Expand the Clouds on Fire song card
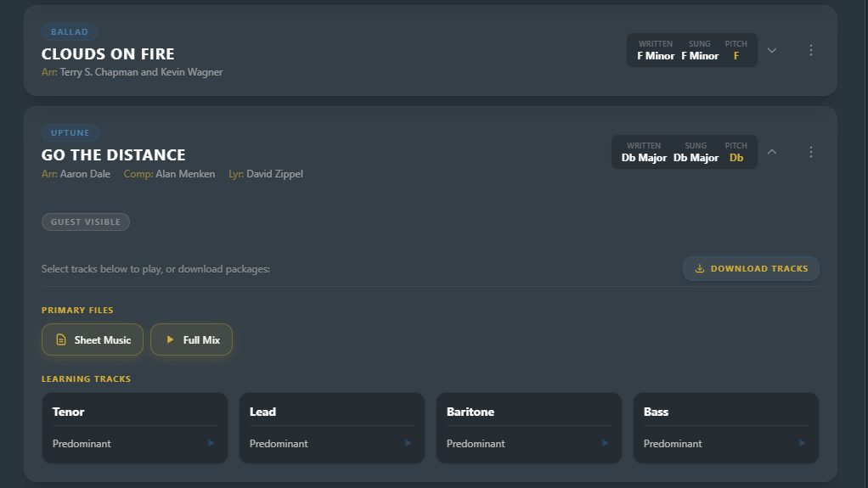Image resolution: width=868 pixels, height=488 pixels. 772,50
